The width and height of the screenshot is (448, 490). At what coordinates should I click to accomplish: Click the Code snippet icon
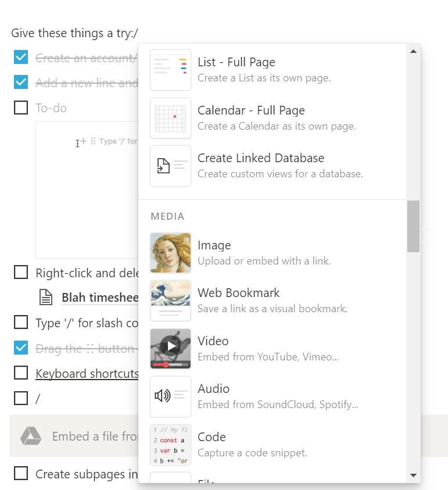170,445
